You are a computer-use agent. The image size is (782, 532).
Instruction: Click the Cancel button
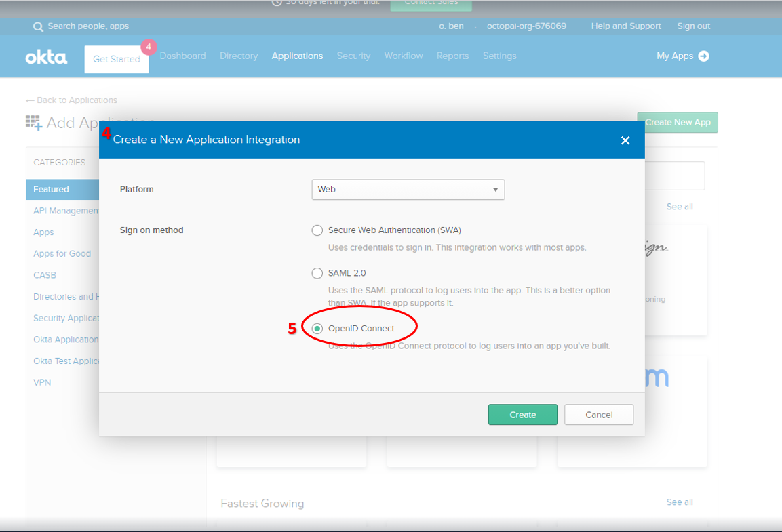tap(599, 415)
